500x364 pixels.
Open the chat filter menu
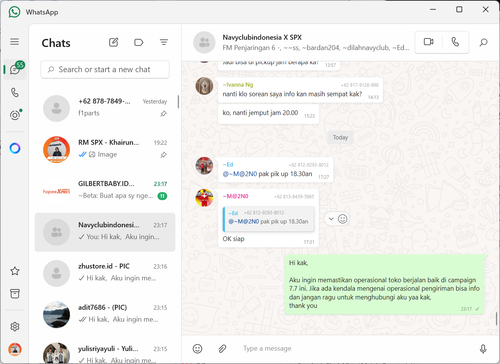[x=164, y=42]
